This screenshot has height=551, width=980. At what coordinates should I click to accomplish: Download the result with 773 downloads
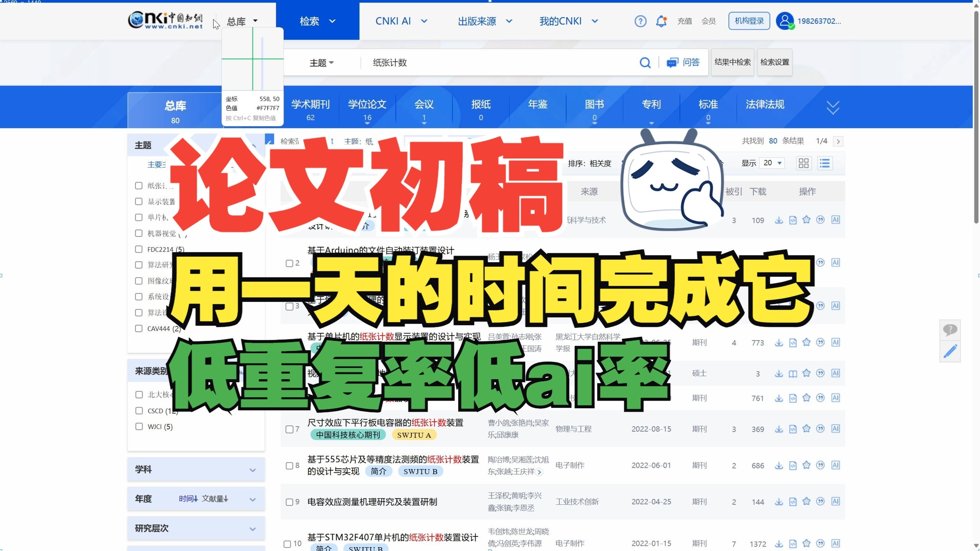click(779, 342)
